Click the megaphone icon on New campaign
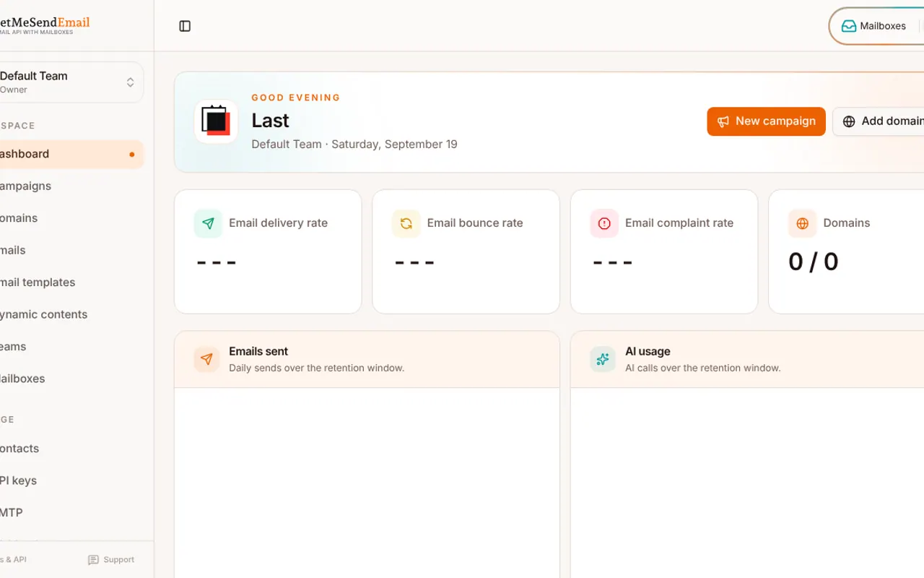This screenshot has width=924, height=578. 723,121
